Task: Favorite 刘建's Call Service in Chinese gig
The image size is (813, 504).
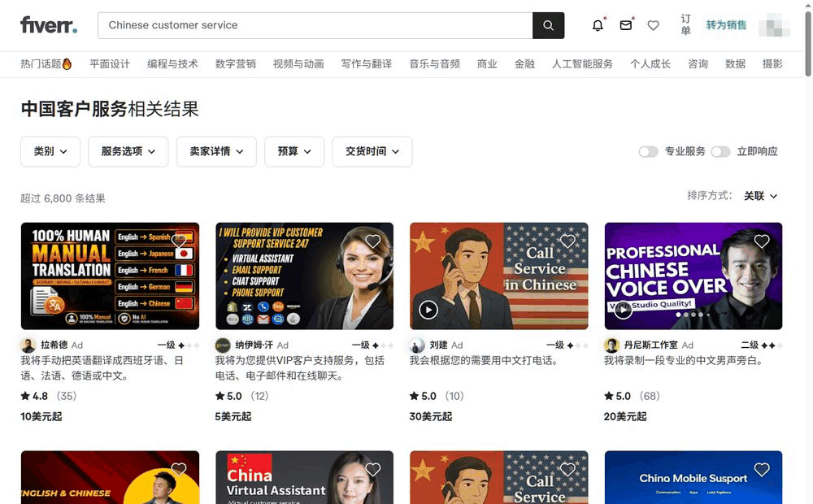Action: point(567,241)
